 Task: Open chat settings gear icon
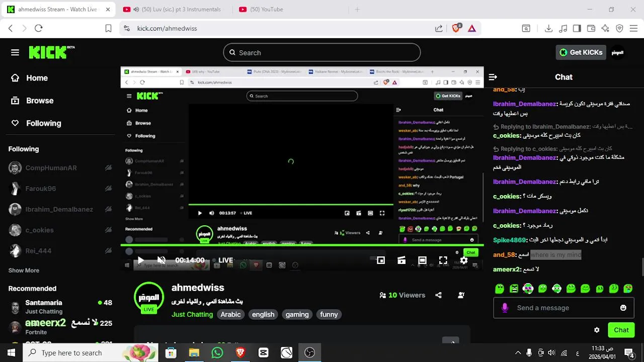pyautogui.click(x=597, y=330)
